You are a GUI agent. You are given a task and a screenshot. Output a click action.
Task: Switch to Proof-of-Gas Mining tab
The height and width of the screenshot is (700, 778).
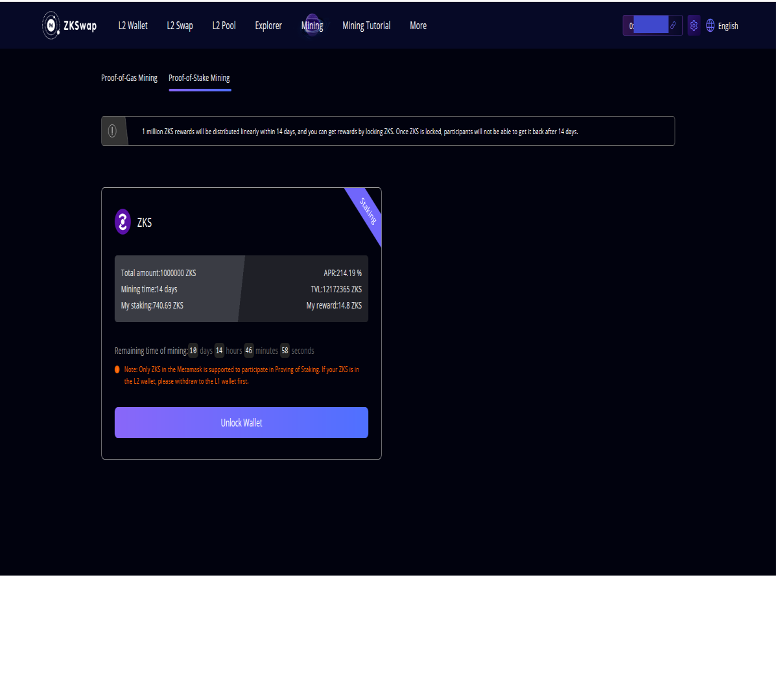[x=129, y=78]
